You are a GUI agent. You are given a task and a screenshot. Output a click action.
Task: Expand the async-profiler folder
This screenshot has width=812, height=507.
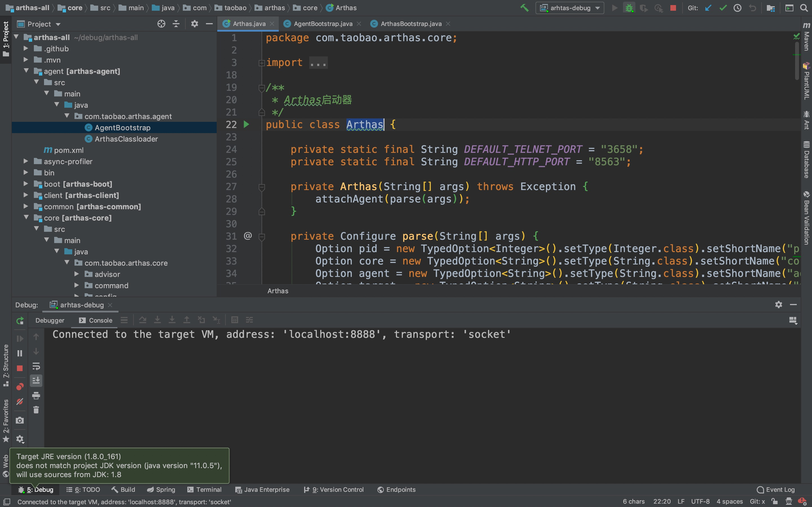(26, 161)
